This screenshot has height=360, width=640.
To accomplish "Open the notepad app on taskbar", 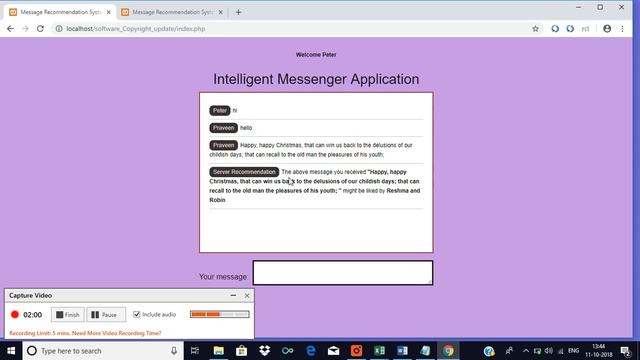I will pos(425,351).
